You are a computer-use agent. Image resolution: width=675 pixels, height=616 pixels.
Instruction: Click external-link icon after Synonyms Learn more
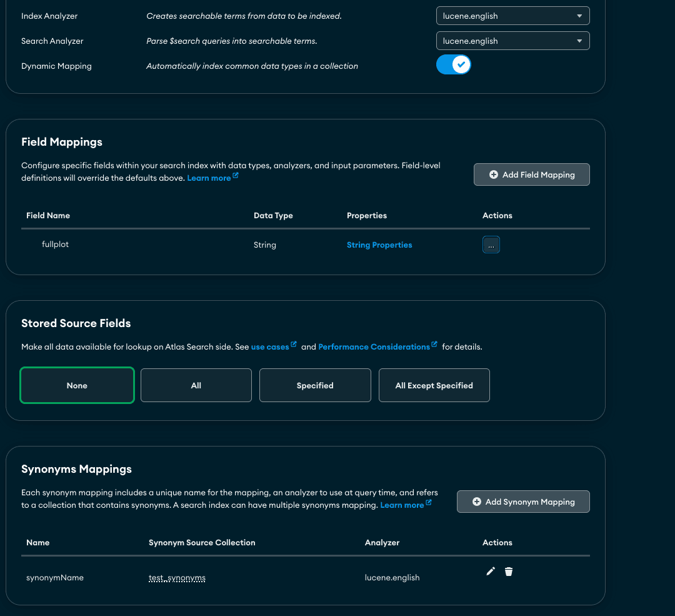tap(429, 503)
